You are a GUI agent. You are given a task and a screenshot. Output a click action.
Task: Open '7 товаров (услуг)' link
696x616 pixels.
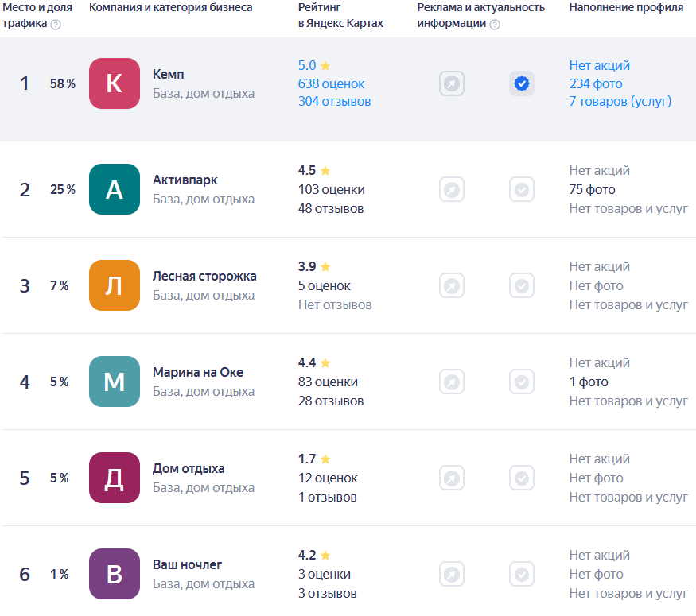(620, 102)
